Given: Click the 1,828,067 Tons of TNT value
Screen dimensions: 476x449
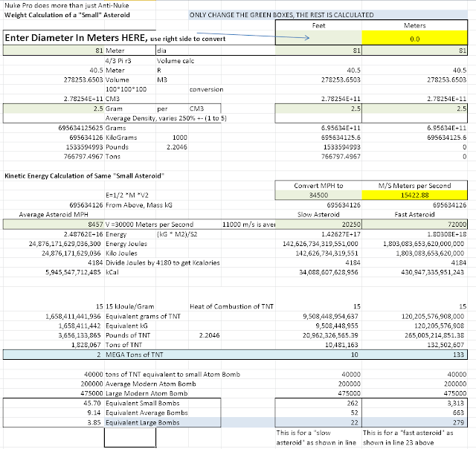Looking at the screenshot, I should (x=86, y=345).
